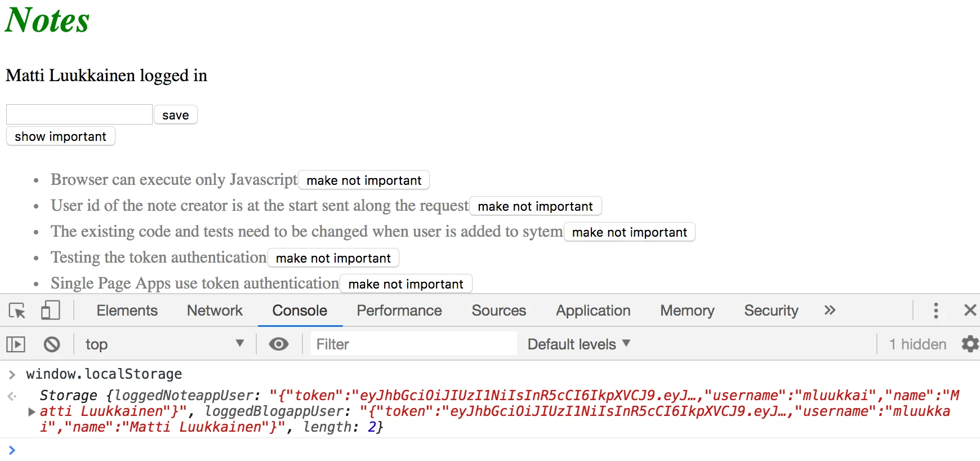Viewport: 980px width, 461px height.
Task: Go to the Application tab
Action: [x=593, y=311]
